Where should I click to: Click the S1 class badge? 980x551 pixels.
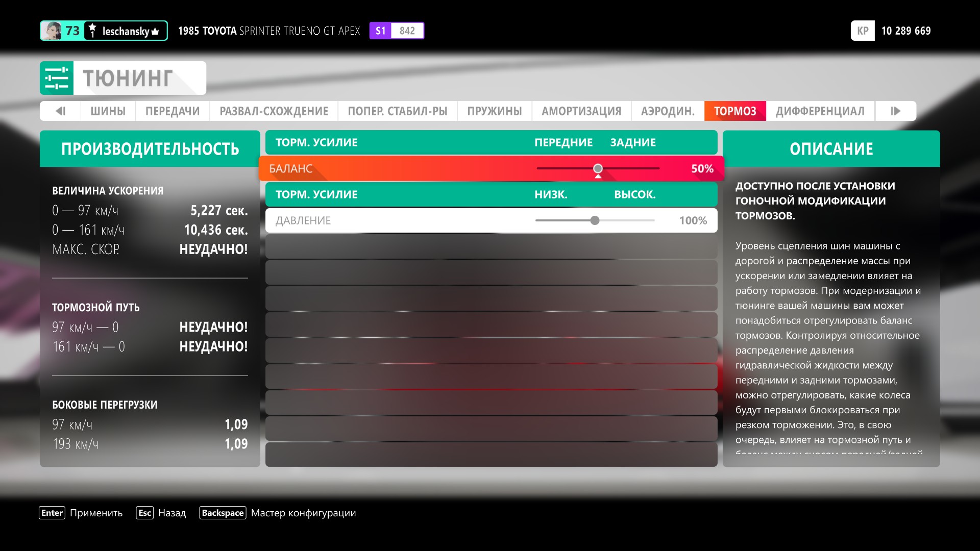(380, 31)
